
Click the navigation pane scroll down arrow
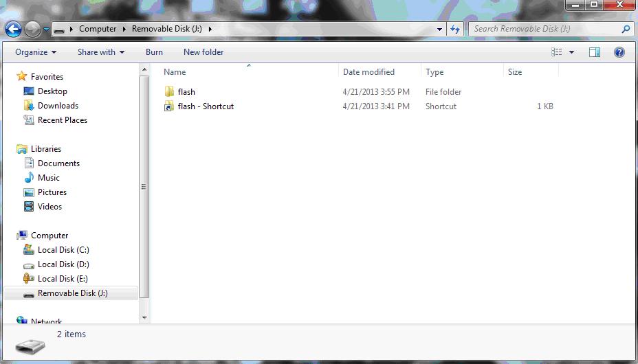(144, 317)
